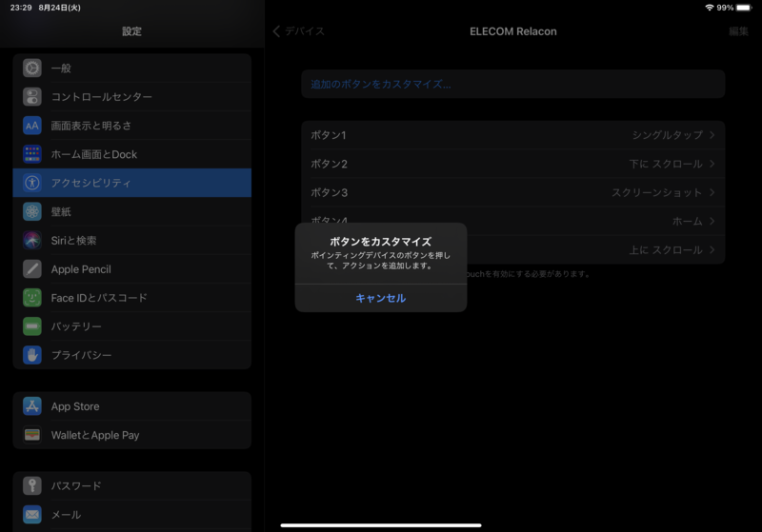
Task: Cancel the ボタンをカスタマイズ dialog
Action: [380, 298]
